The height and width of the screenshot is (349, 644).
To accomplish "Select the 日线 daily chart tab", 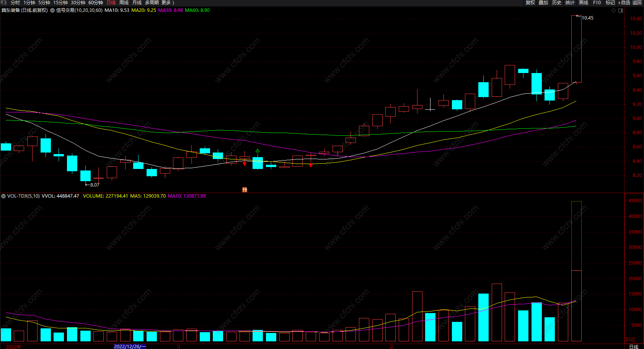I will click(111, 3).
